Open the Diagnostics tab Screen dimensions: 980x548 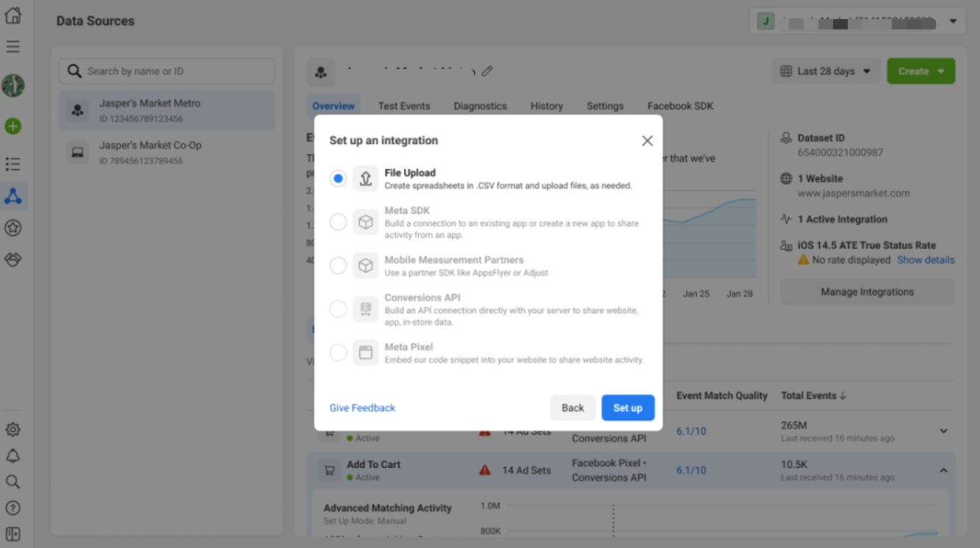[480, 106]
